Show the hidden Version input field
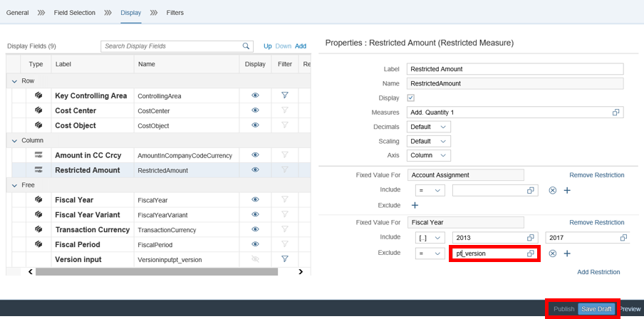Image resolution: width=644 pixels, height=319 pixels. (255, 258)
